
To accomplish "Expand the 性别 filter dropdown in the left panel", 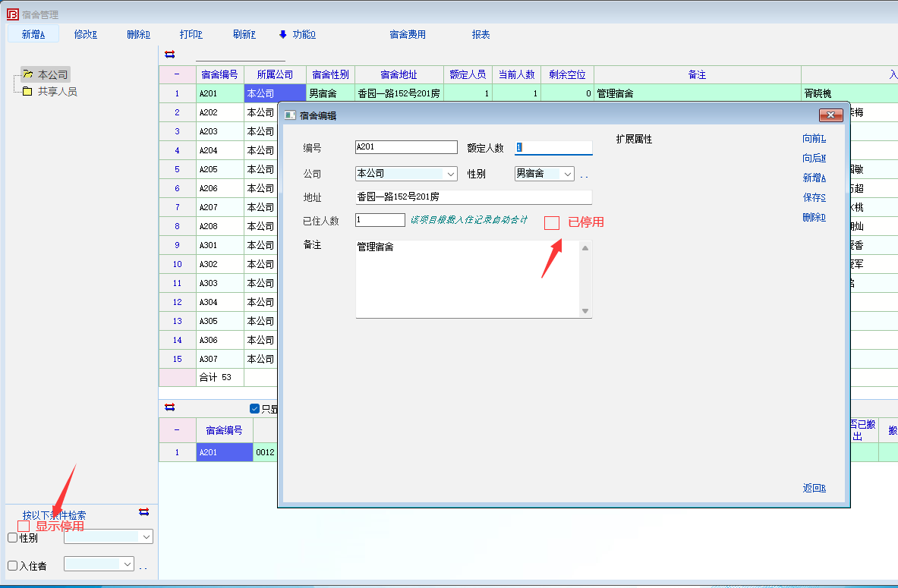I will [x=146, y=536].
